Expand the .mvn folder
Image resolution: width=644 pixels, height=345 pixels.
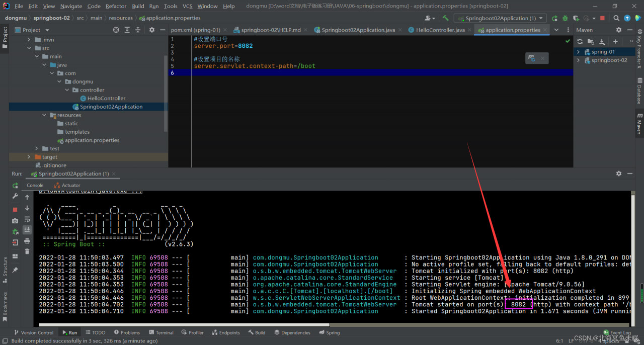pos(29,40)
